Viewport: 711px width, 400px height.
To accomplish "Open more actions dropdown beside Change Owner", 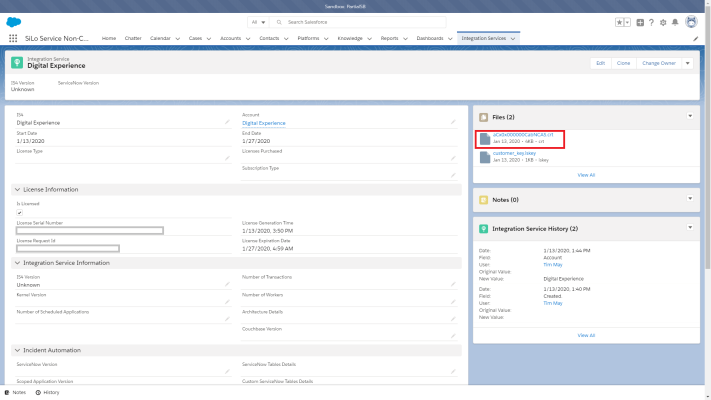I will pyautogui.click(x=688, y=63).
